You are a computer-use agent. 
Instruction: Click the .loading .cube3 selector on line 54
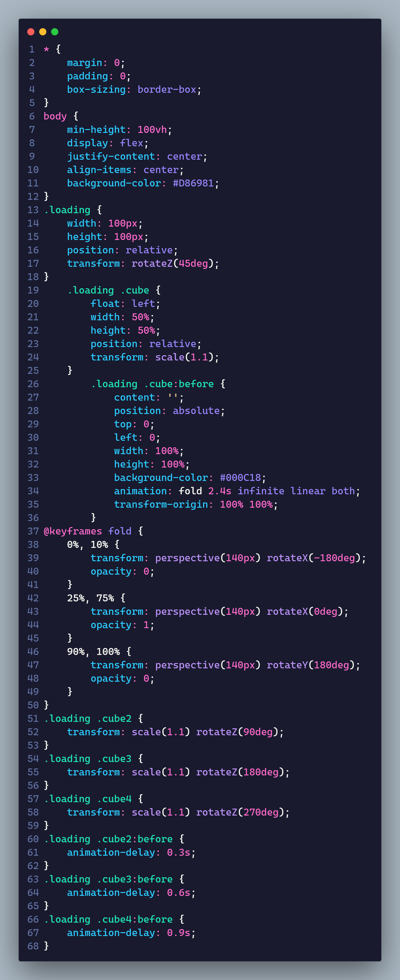pos(87,759)
